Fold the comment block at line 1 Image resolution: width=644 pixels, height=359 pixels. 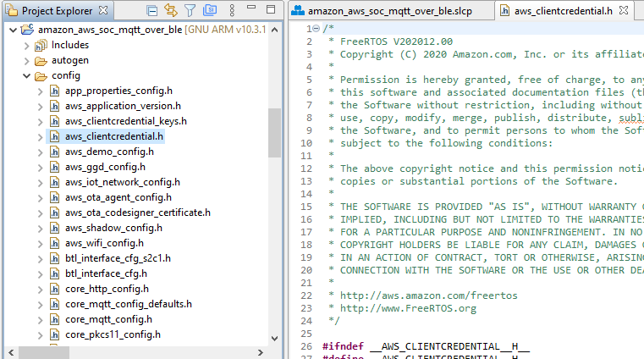point(316,28)
